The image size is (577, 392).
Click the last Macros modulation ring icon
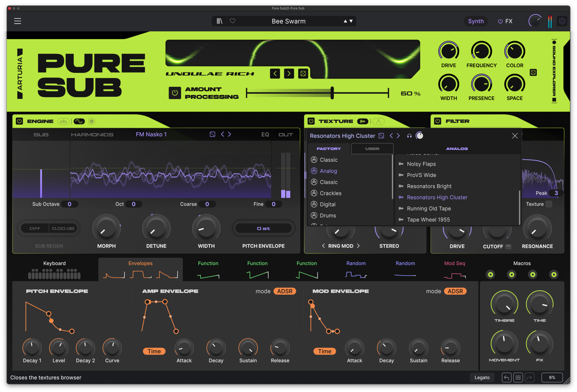pos(554,274)
